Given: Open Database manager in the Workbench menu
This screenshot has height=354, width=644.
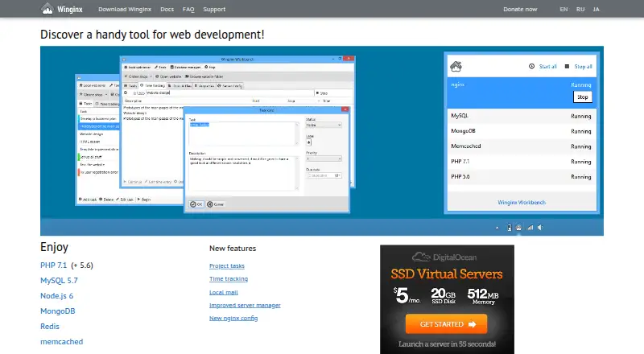Looking at the screenshot, I should pos(185,67).
